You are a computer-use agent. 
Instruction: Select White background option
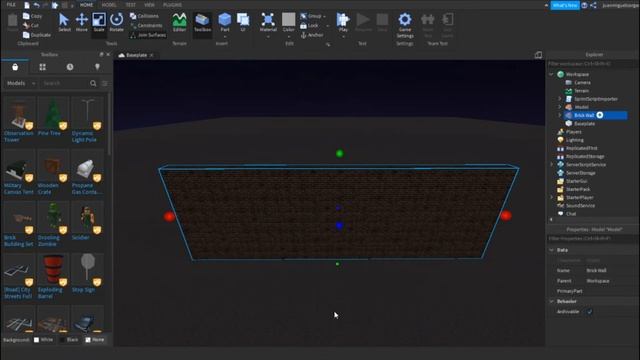click(43, 340)
